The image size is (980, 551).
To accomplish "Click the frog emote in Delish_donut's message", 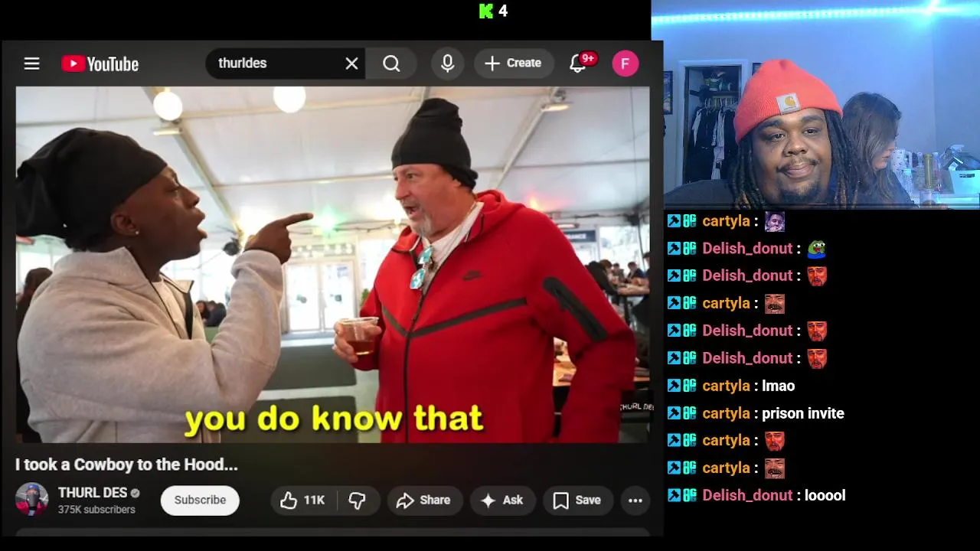I will click(816, 248).
